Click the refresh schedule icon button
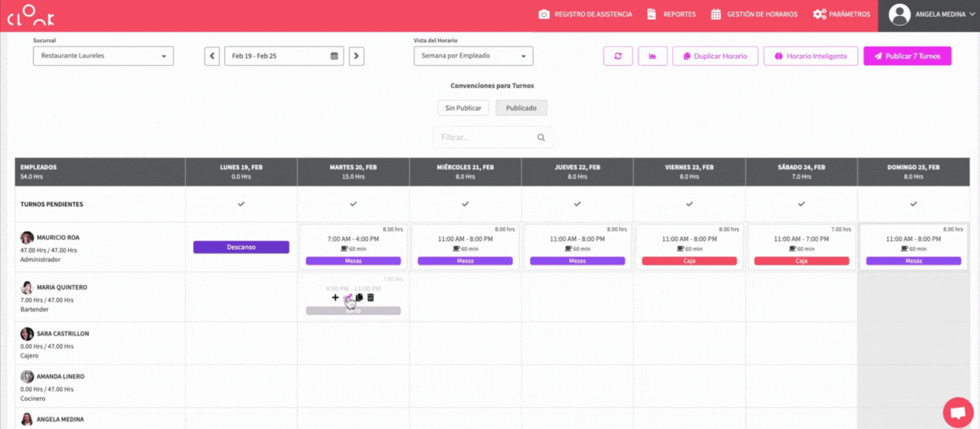 click(617, 56)
